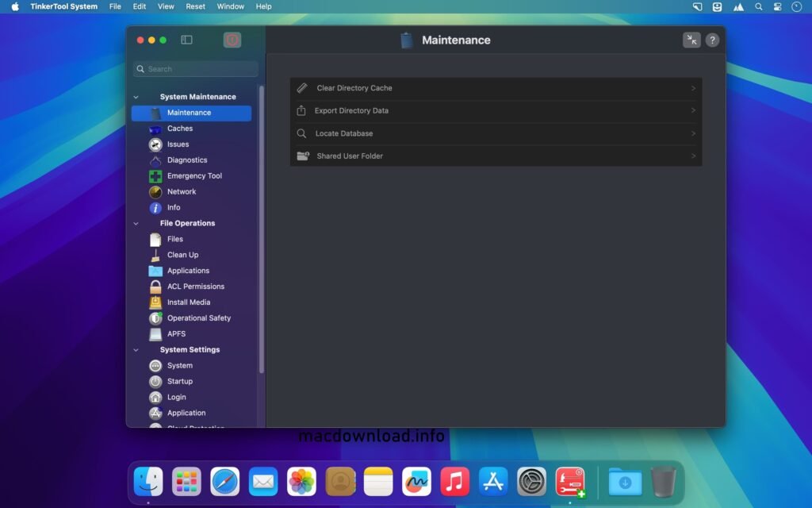
Task: Open the Emergency Tool icon
Action: click(x=155, y=175)
